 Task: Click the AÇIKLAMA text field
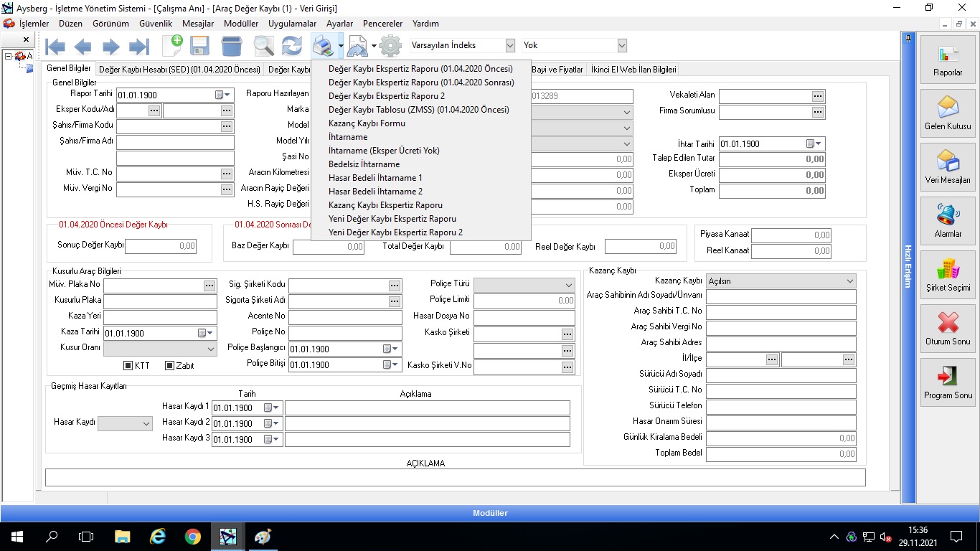(x=455, y=477)
